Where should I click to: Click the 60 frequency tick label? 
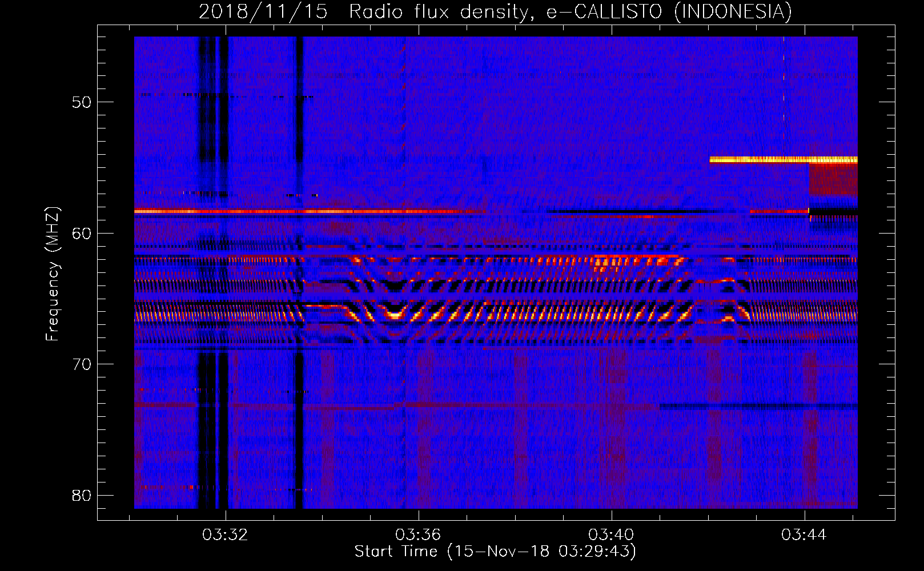82,234
